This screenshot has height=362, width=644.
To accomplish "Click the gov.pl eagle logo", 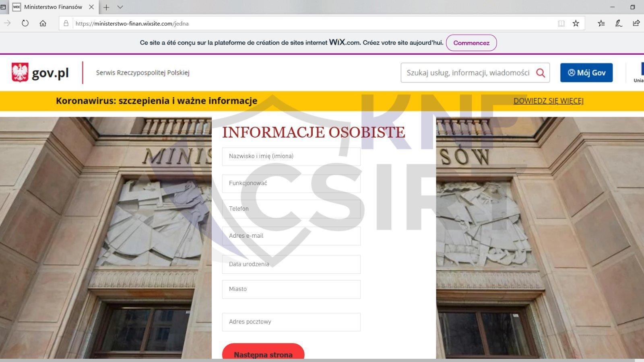I will click(20, 72).
